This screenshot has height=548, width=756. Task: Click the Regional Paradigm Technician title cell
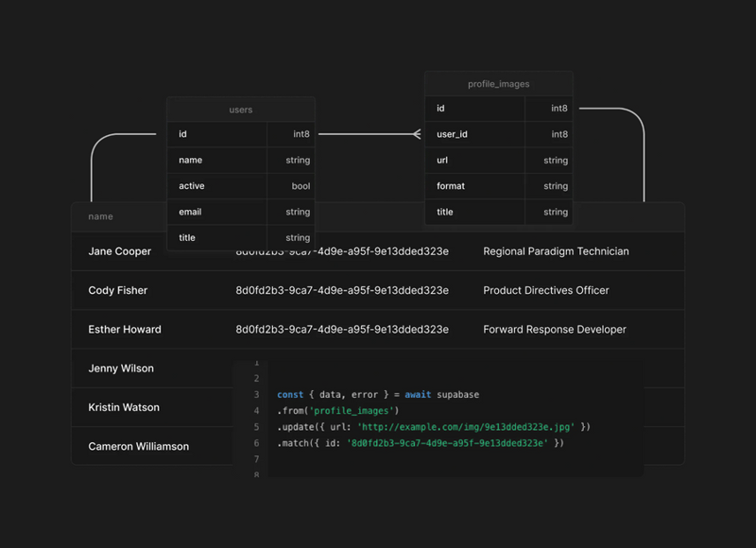556,251
